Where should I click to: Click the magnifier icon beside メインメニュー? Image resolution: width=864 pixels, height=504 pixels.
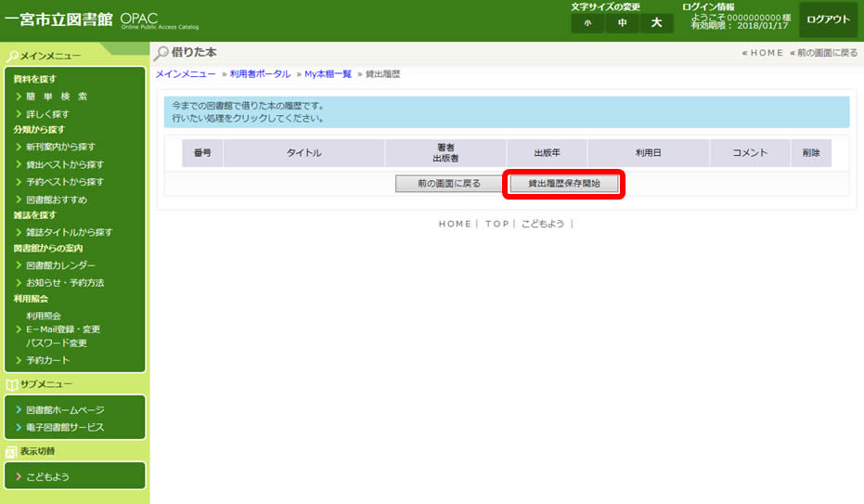tap(11, 57)
